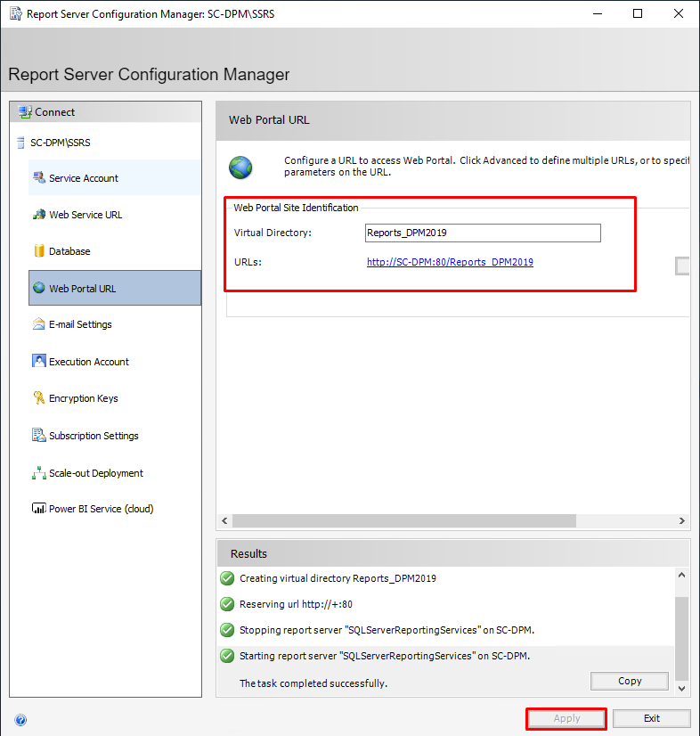The image size is (700, 736).
Task: Click the Power BI Service chart icon
Action: 39,509
